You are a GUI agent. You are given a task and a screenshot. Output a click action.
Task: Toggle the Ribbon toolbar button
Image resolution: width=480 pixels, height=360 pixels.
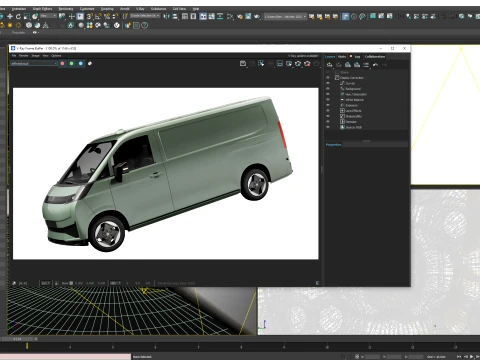click(203, 16)
